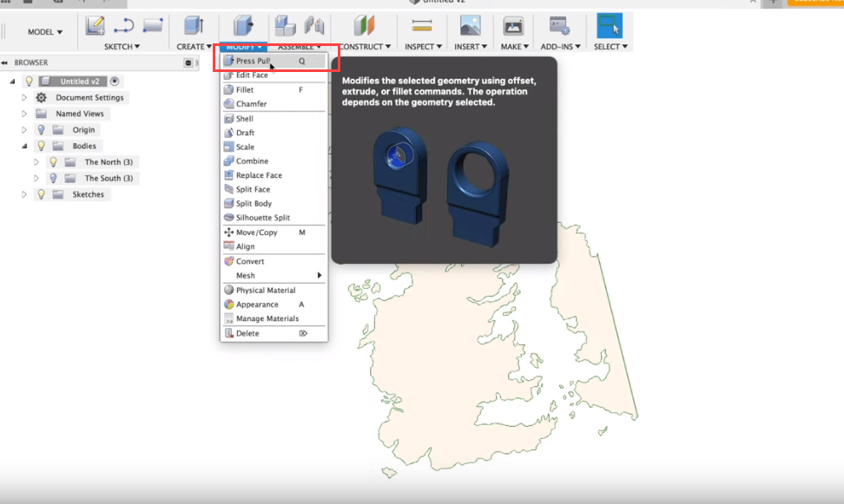Expand the Origin node

(23, 129)
